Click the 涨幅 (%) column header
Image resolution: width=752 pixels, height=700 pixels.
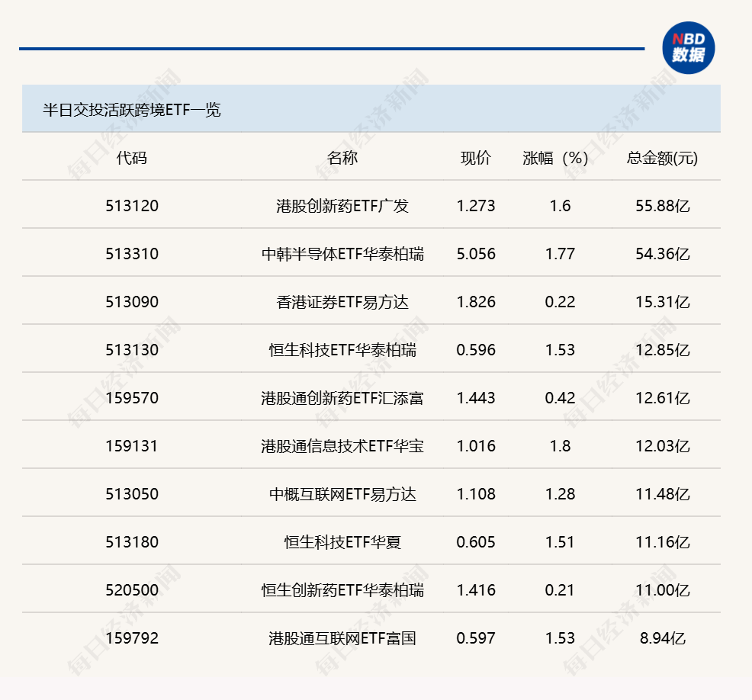click(555, 158)
